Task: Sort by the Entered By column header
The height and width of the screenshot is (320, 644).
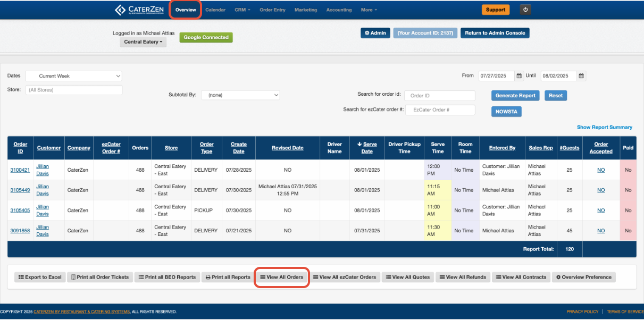Action: 503,148
